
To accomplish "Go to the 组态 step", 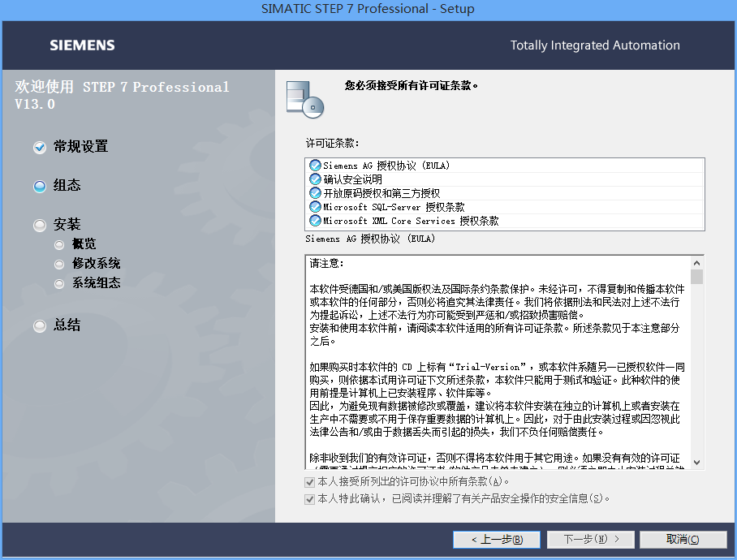I will (67, 185).
